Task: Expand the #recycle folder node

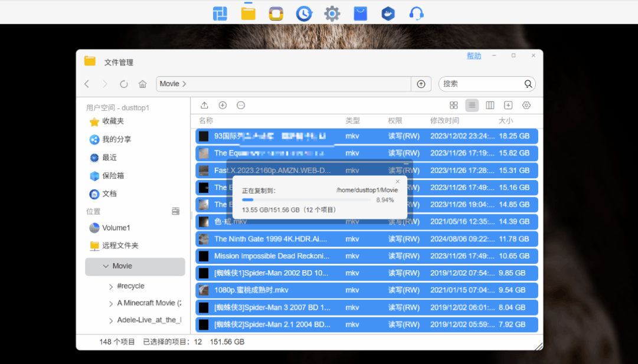Action: tap(111, 286)
